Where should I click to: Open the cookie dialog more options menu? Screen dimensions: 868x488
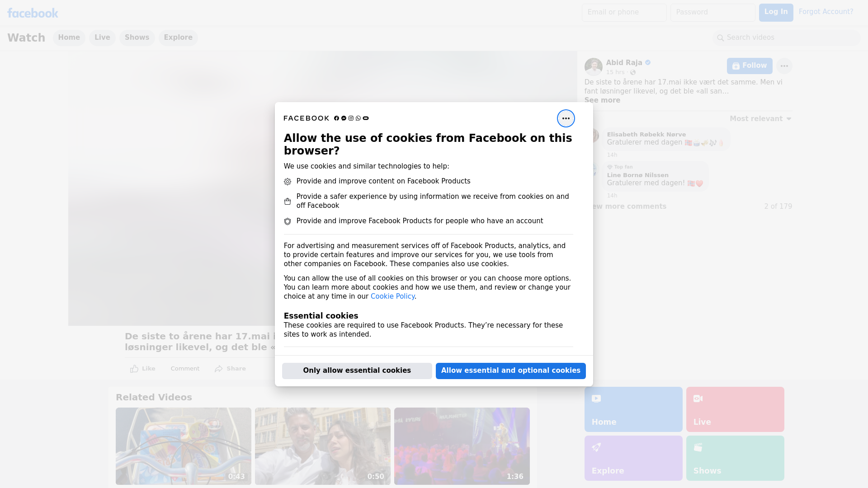566,118
